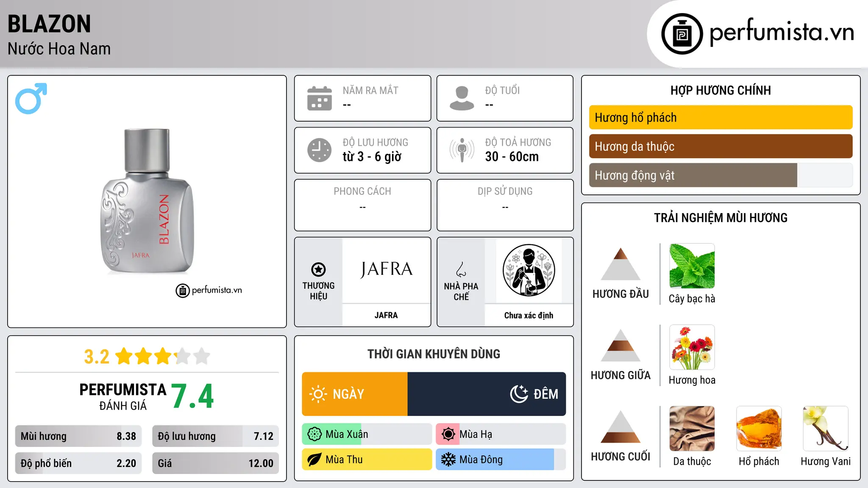This screenshot has width=868, height=488.
Task: Click the spring flower icon for Mùa Xuân
Action: pyautogui.click(x=314, y=434)
